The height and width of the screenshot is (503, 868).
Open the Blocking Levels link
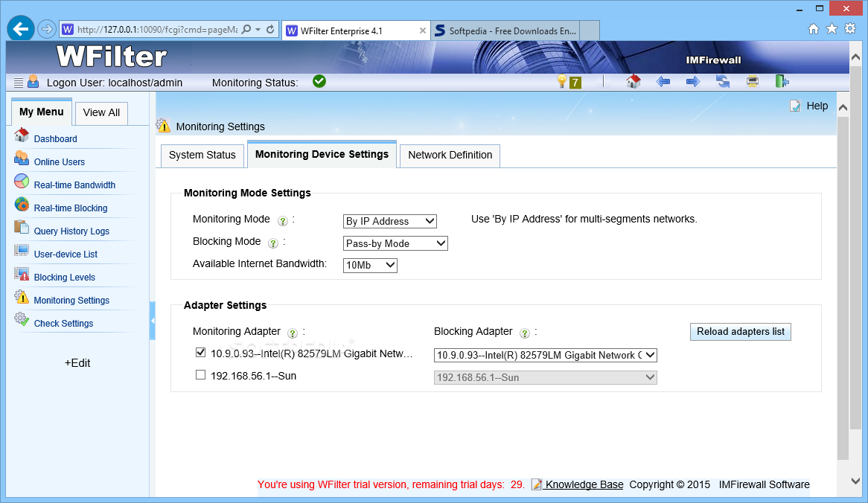coord(64,278)
